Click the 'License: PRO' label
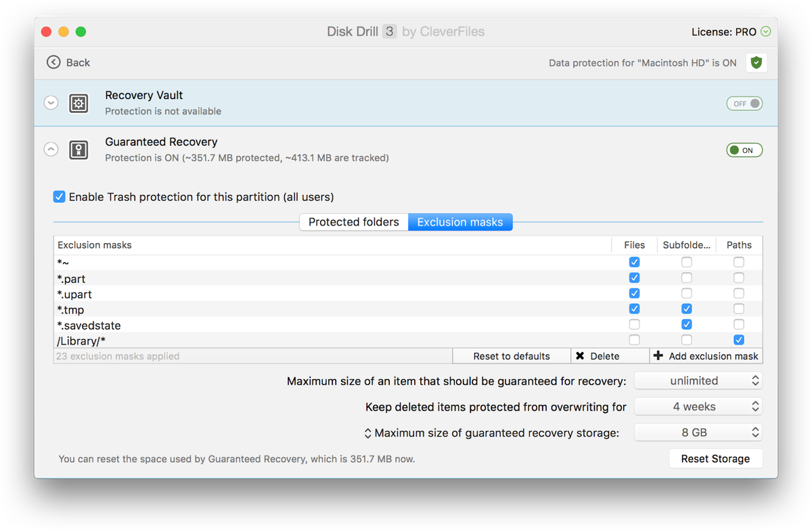812x530 pixels. coord(723,32)
